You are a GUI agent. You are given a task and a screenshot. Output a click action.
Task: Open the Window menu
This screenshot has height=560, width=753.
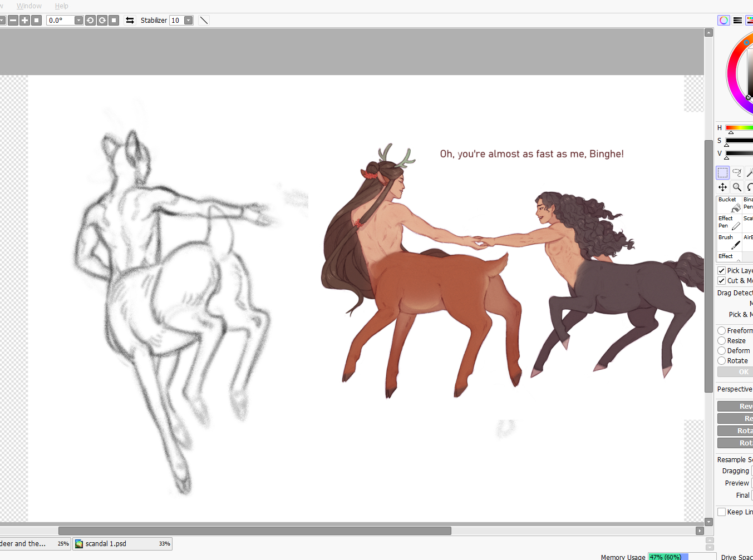click(29, 6)
